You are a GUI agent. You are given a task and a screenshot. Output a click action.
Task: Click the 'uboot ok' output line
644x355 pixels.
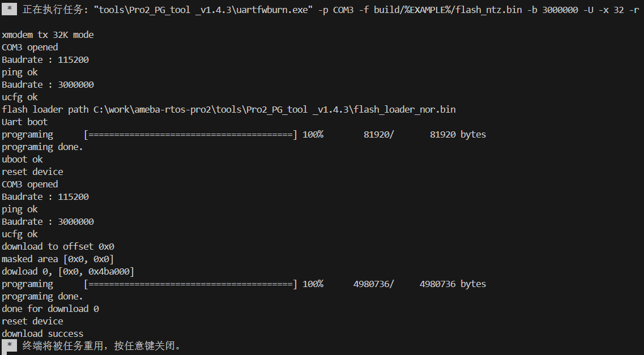click(22, 159)
